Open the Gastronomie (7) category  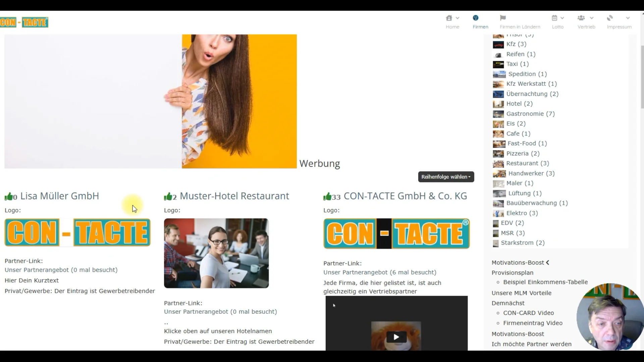[530, 114]
